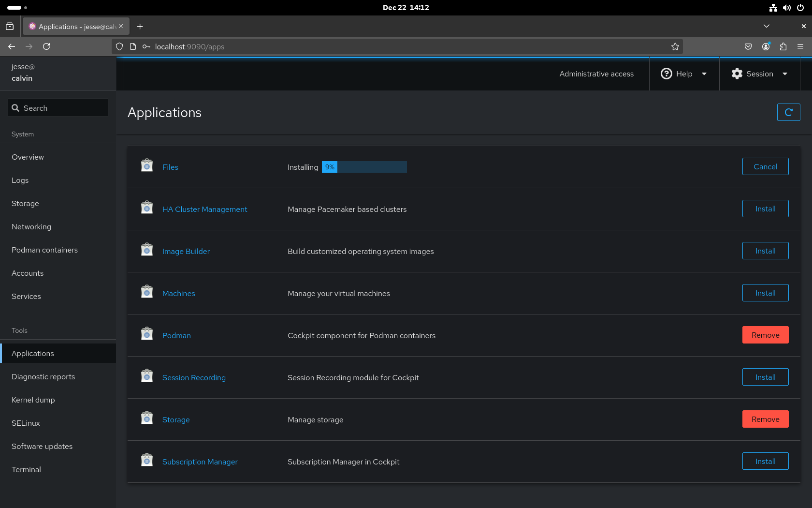Select Software updates in sidebar
The height and width of the screenshot is (508, 812).
[58, 447]
